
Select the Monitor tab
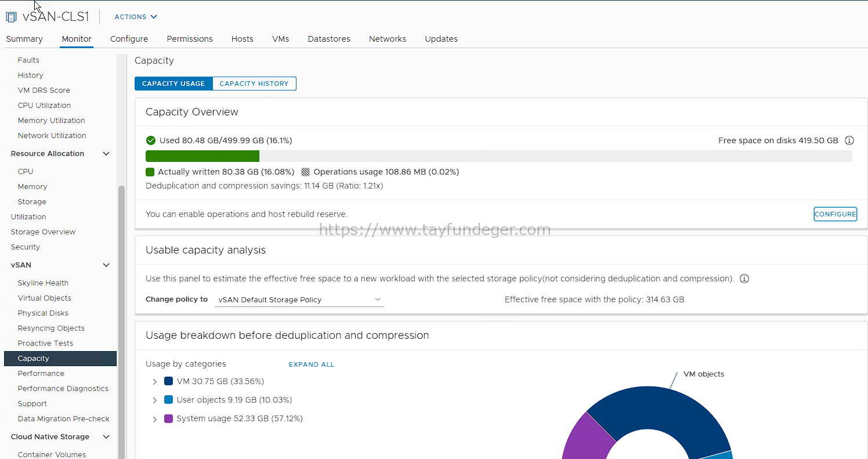pos(77,39)
